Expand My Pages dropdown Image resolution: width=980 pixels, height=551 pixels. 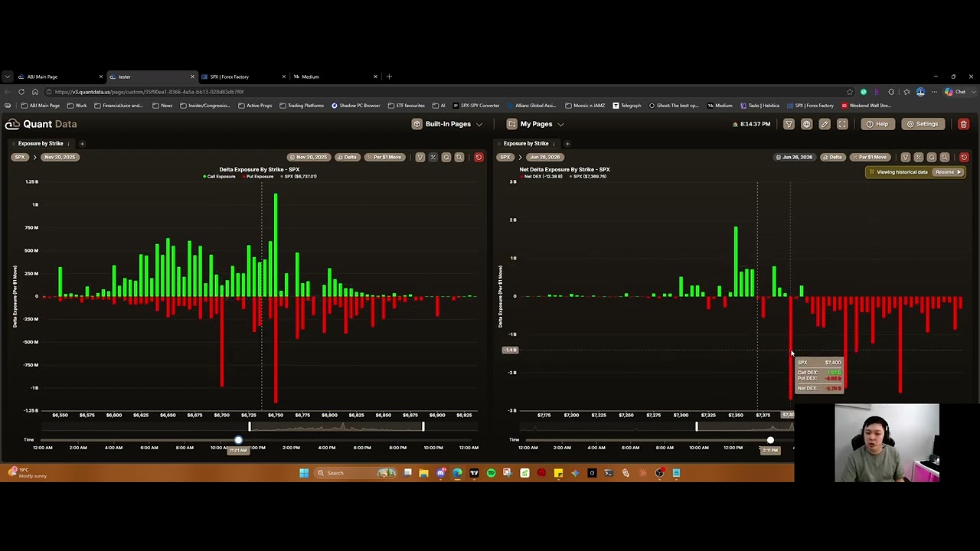[535, 124]
